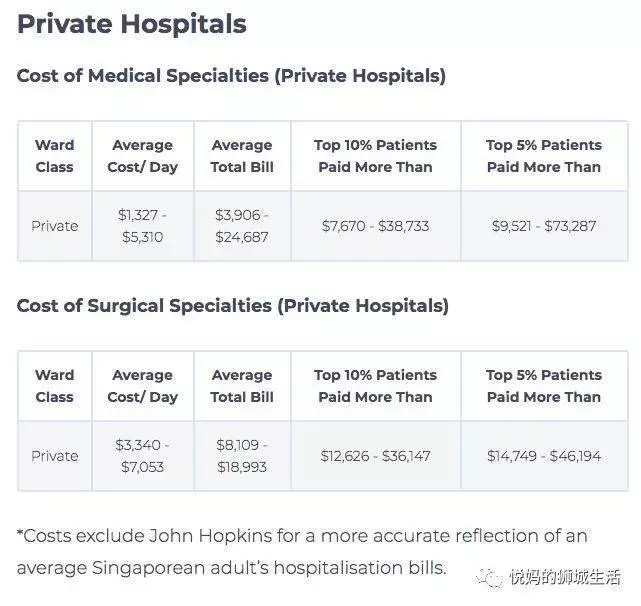The image size is (641, 606).
Task: Select the $9,521 - $73,287 cell
Action: click(544, 226)
